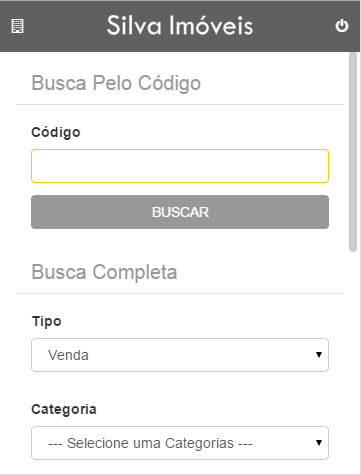Click the empty dark header bar area

pos(63,26)
